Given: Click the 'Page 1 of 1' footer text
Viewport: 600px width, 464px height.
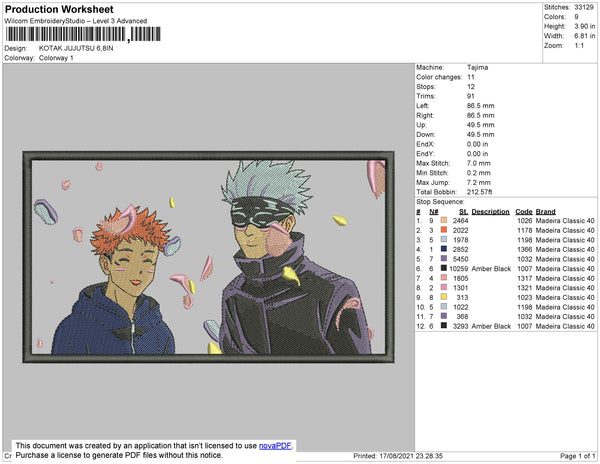Looking at the screenshot, I should pyautogui.click(x=577, y=456).
